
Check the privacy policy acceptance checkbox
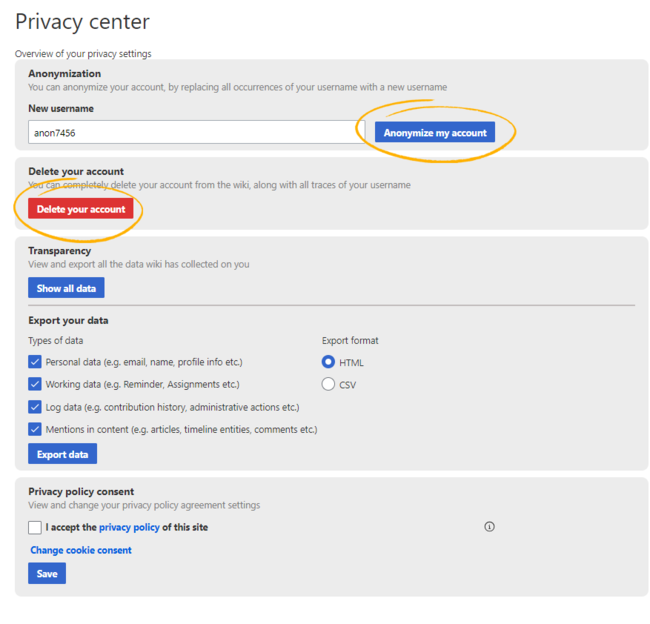tap(35, 527)
